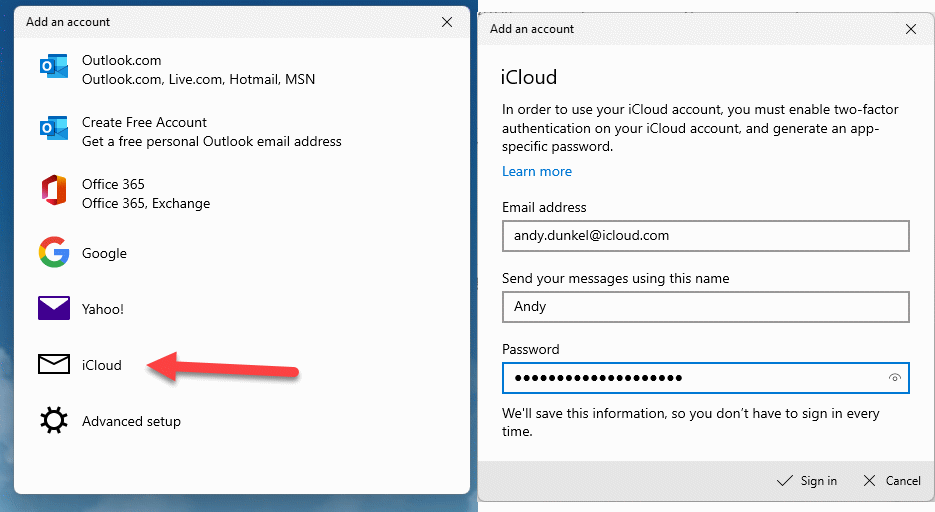Viewport: 935px width, 512px height.
Task: Click the 'Office 365, Exchange' subtitle text
Action: (146, 203)
